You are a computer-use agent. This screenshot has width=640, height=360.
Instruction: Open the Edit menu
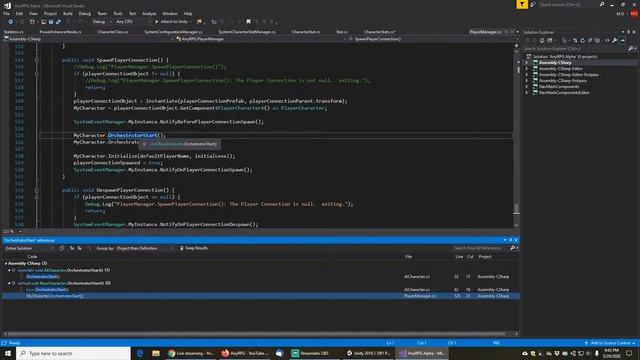coord(19,13)
